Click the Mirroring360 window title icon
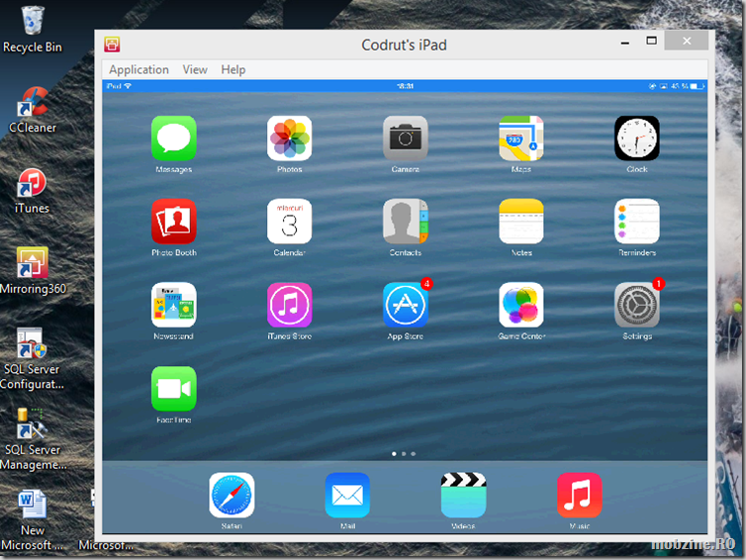746x560 pixels. [x=112, y=45]
